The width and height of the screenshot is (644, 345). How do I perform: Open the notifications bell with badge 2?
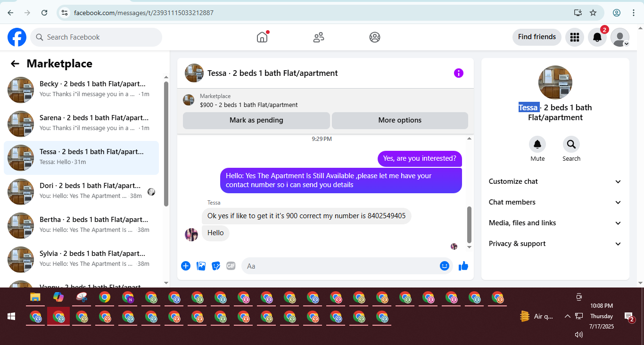597,37
